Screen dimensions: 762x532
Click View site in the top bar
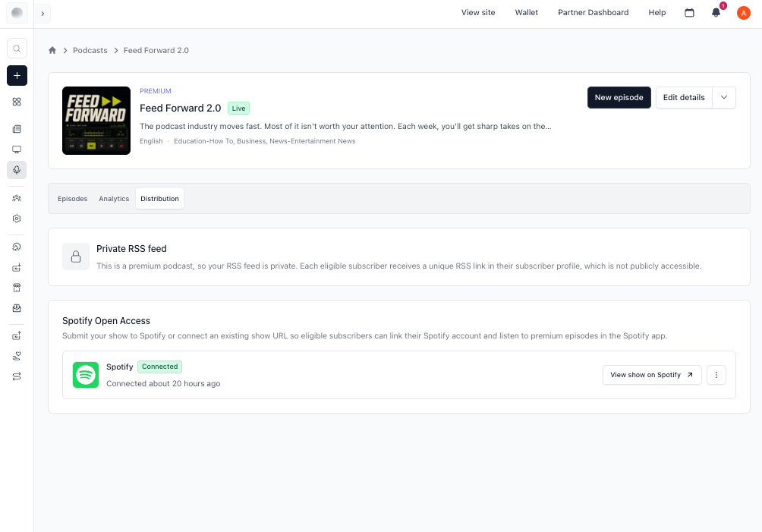pos(478,13)
